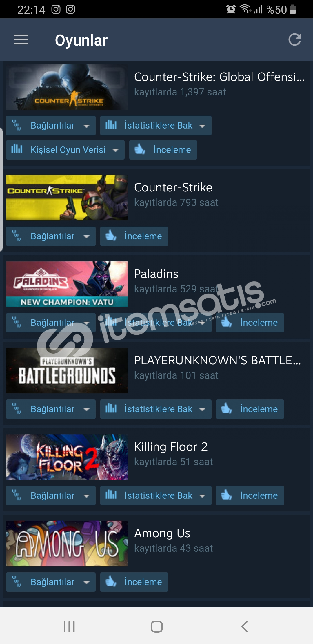313x644 pixels.
Task: Tap the thumbs-up İnceleme icon for Counter-Strike
Action: (x=111, y=236)
